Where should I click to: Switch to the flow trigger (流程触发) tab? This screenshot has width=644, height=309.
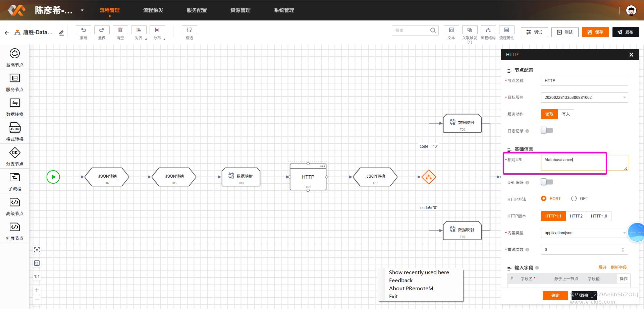pyautogui.click(x=153, y=10)
